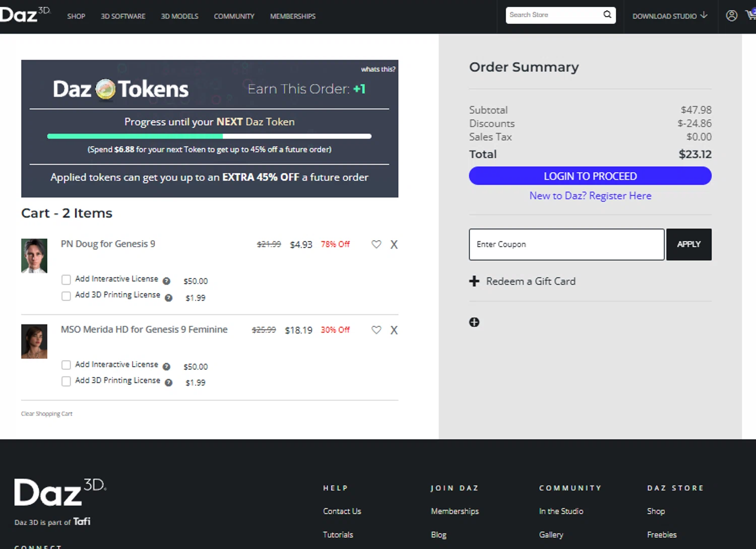Click the 30% Off label
Screen dimensions: 756x549
335,330
